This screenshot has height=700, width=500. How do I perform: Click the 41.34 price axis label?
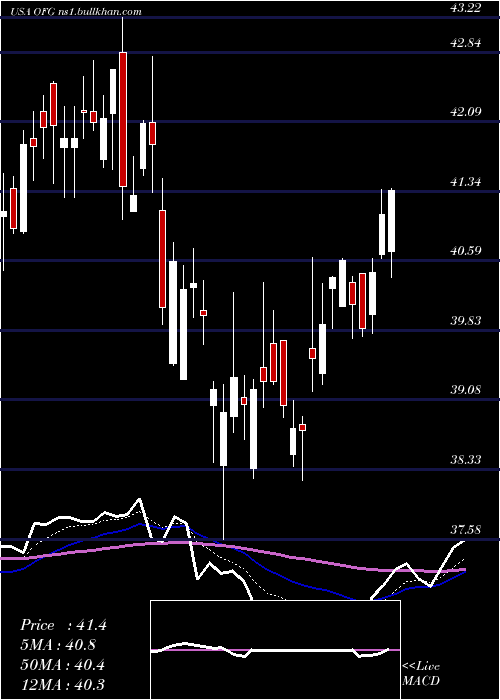tap(466, 182)
